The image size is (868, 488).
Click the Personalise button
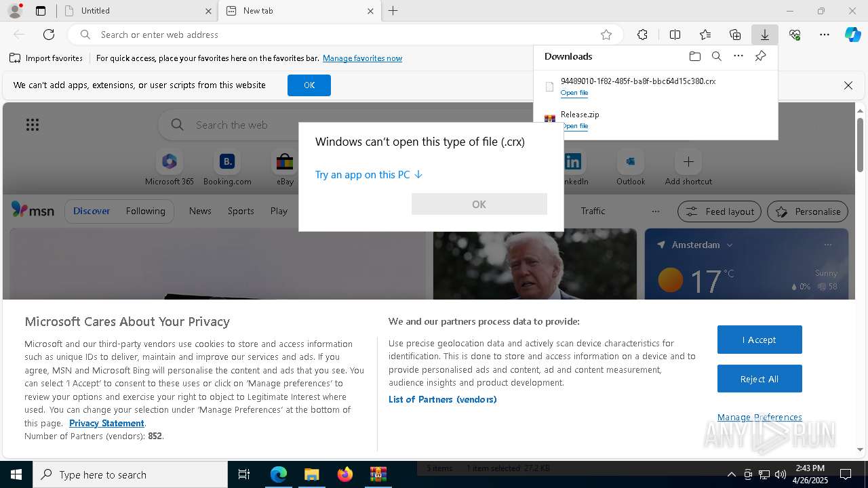click(808, 211)
